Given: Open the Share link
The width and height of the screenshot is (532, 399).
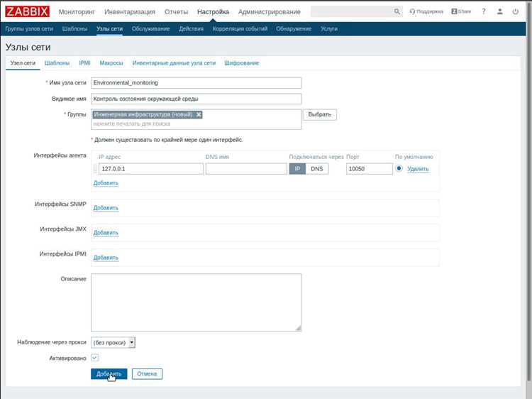Looking at the screenshot, I should [461, 11].
